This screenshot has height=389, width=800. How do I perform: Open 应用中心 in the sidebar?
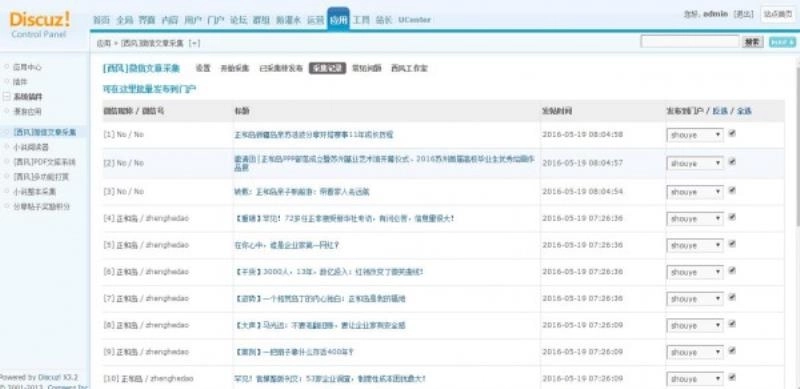(x=28, y=67)
